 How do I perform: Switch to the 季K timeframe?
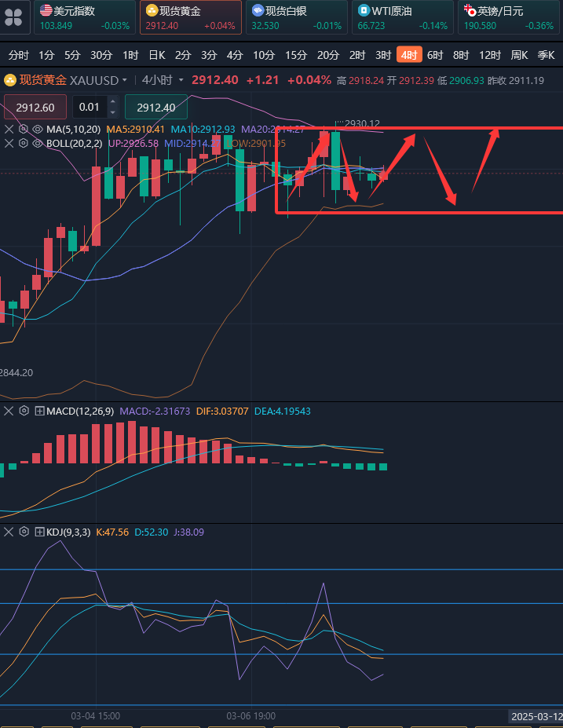[x=547, y=55]
